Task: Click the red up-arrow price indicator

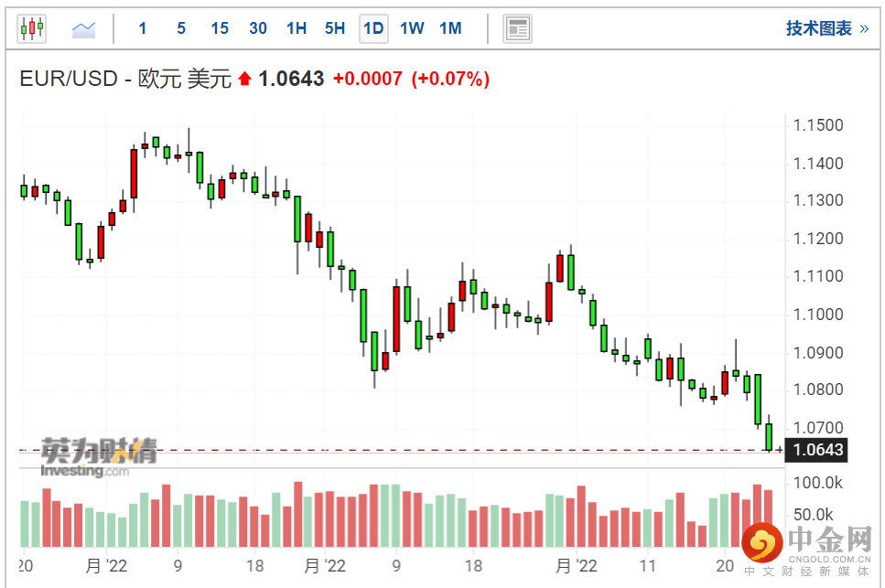Action: point(244,80)
